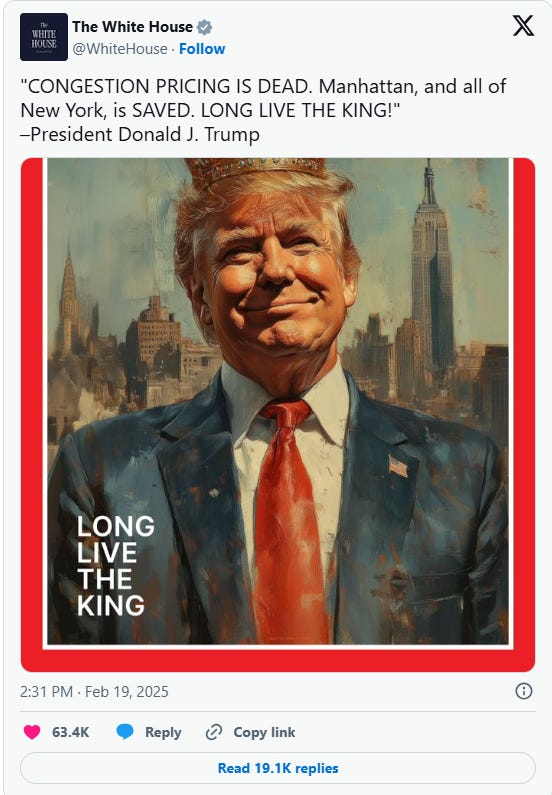Open The White House display name
Image resolution: width=552 pixels, height=795 pixels.
coord(132,26)
